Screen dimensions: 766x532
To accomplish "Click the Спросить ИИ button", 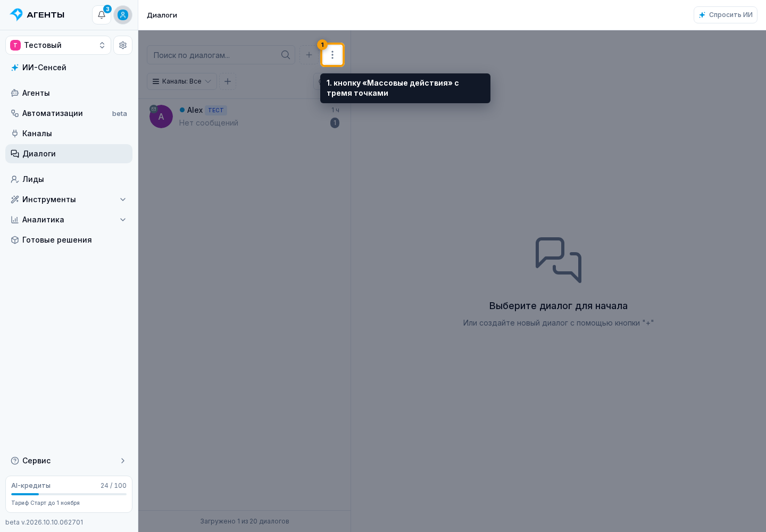I will (x=726, y=15).
